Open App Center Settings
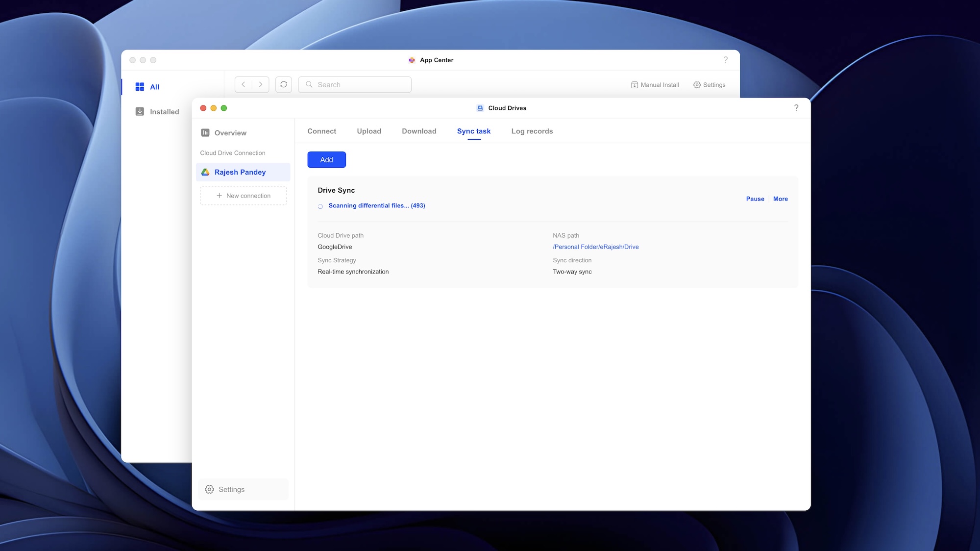980x551 pixels. pyautogui.click(x=709, y=84)
